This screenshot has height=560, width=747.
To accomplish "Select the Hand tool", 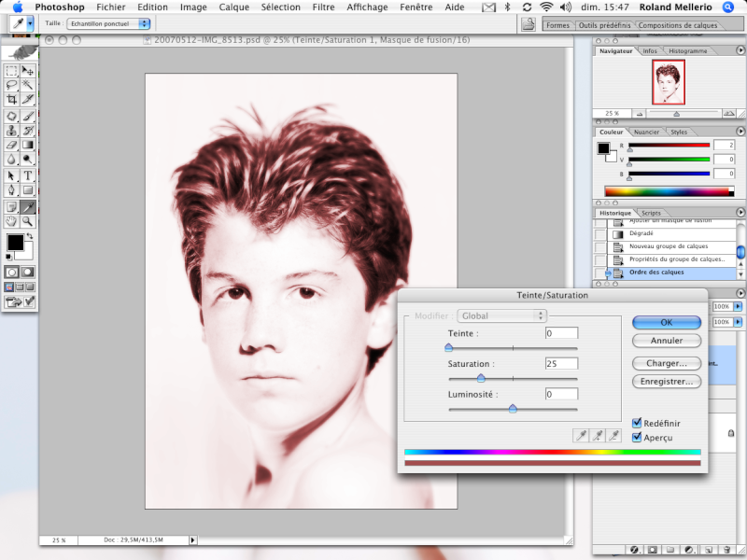I will coord(12,221).
